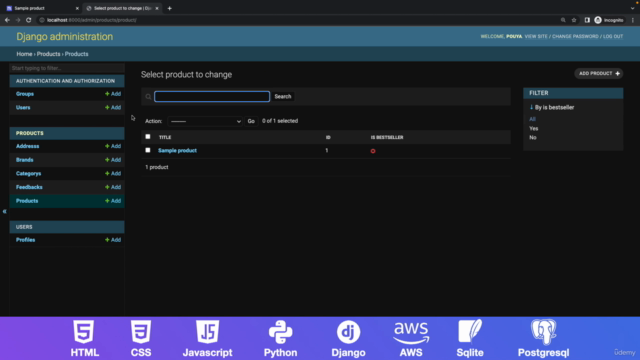Open the Action dropdown
Screen dimensions: 640x360
tap(205, 121)
